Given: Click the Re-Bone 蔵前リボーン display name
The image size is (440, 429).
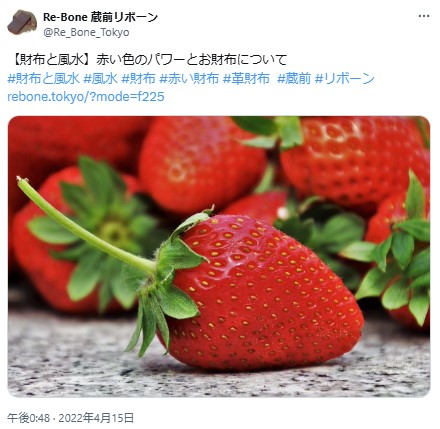Looking at the screenshot, I should pyautogui.click(x=100, y=17).
